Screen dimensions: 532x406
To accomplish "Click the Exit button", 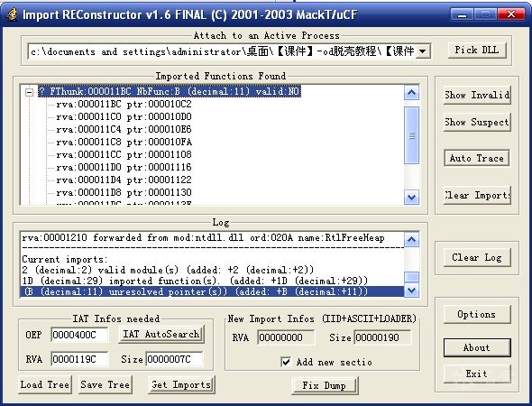I will coord(477,374).
